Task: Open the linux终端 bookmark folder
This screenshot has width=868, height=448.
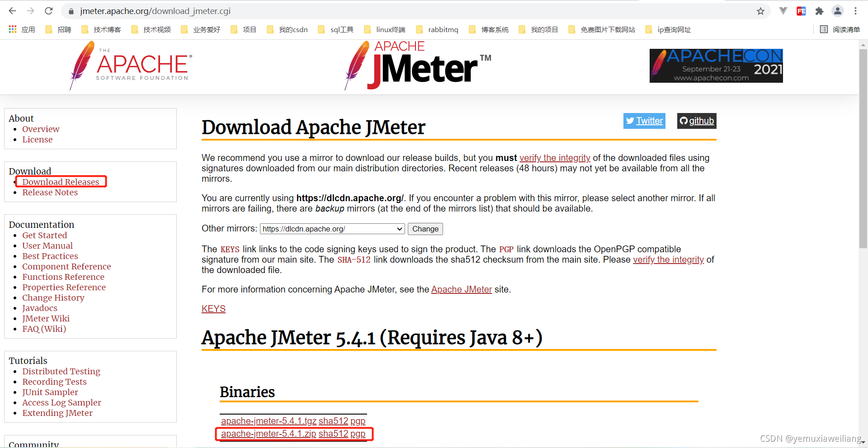Action: click(385, 29)
